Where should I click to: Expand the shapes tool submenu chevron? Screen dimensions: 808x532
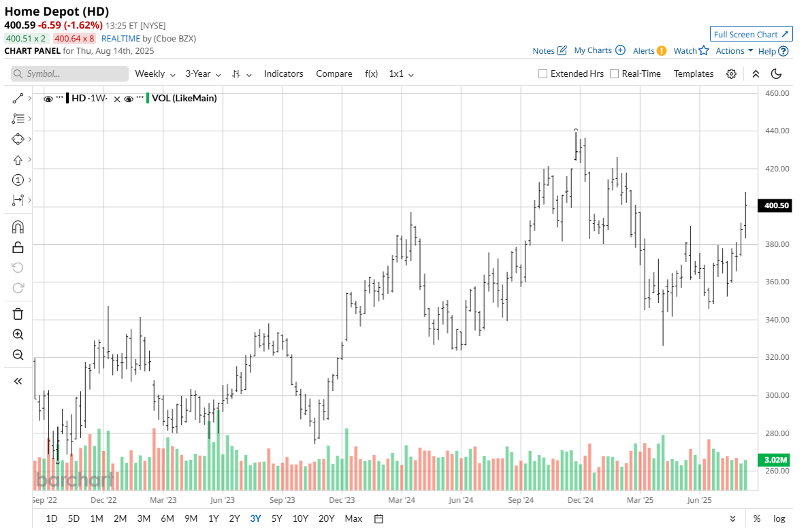30,139
